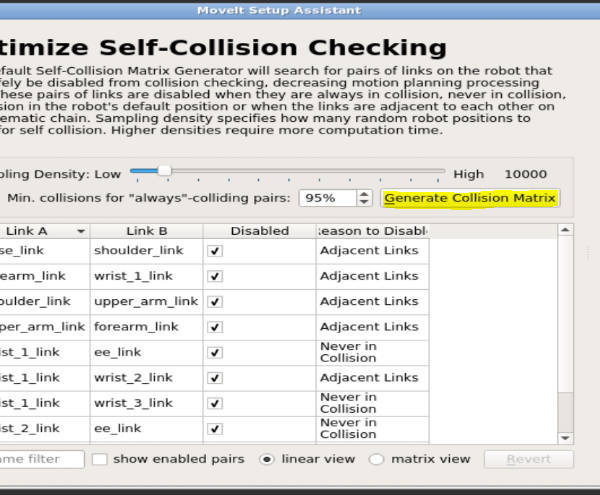Enable the show enabled pairs checkbox
This screenshot has height=495, width=600.
tap(100, 459)
